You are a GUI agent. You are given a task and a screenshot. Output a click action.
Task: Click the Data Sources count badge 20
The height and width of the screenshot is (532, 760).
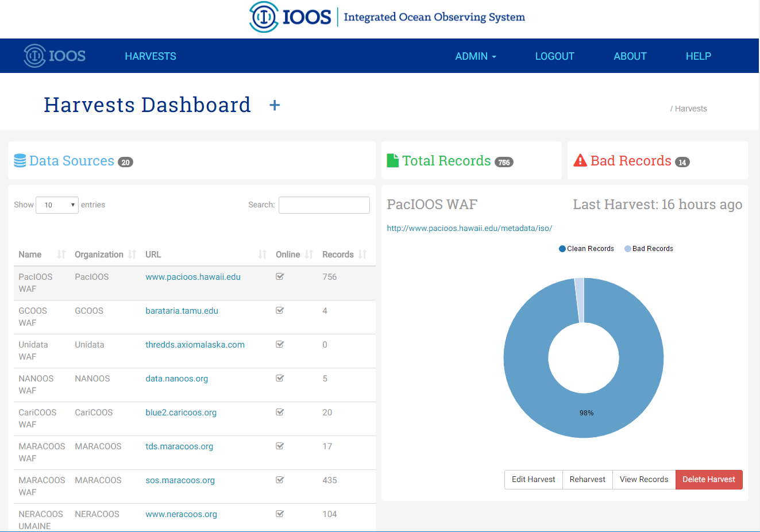click(x=125, y=162)
